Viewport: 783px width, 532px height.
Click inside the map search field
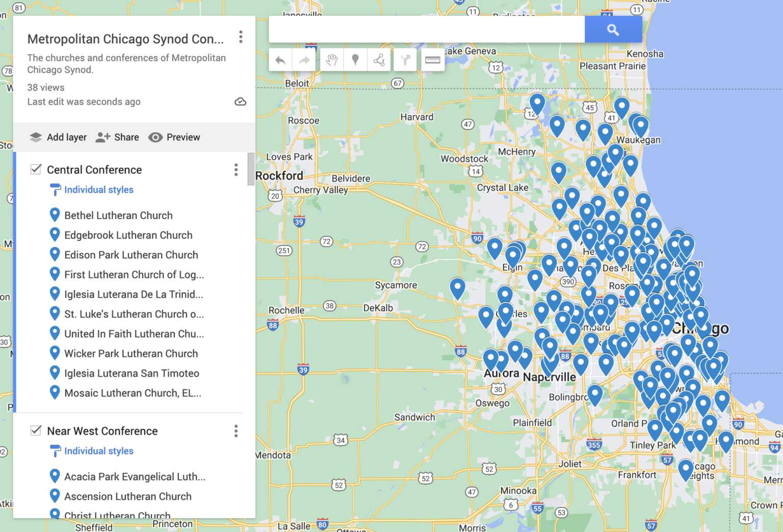(x=427, y=29)
